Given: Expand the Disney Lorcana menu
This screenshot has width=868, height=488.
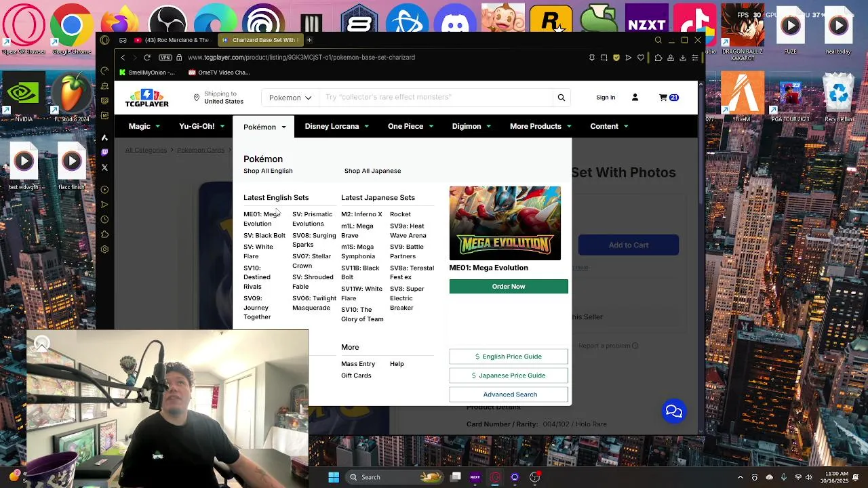Looking at the screenshot, I should [x=336, y=126].
